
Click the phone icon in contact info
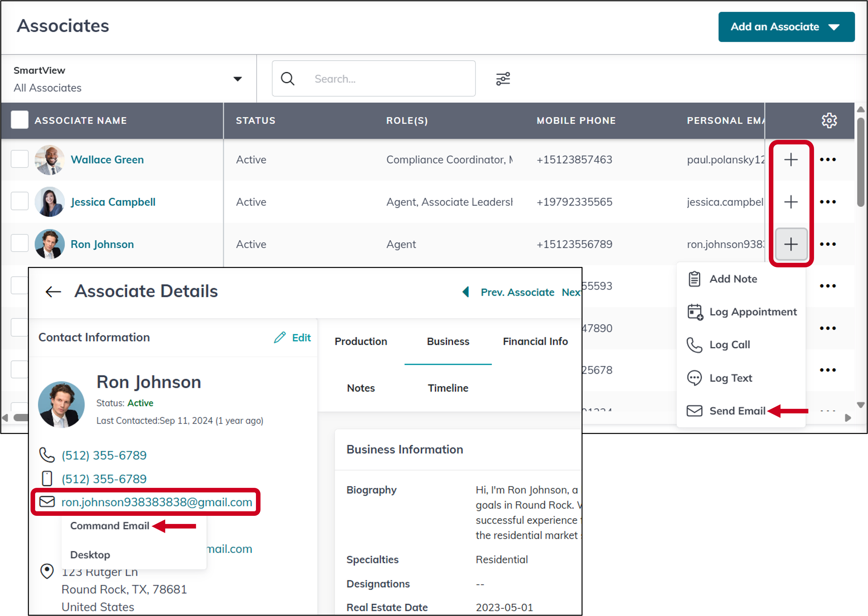point(47,455)
